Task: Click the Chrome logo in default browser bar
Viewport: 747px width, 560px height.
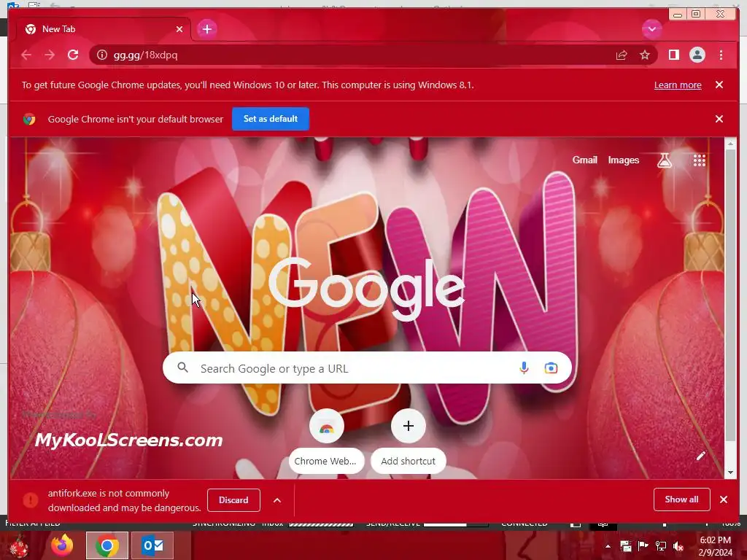Action: click(29, 119)
